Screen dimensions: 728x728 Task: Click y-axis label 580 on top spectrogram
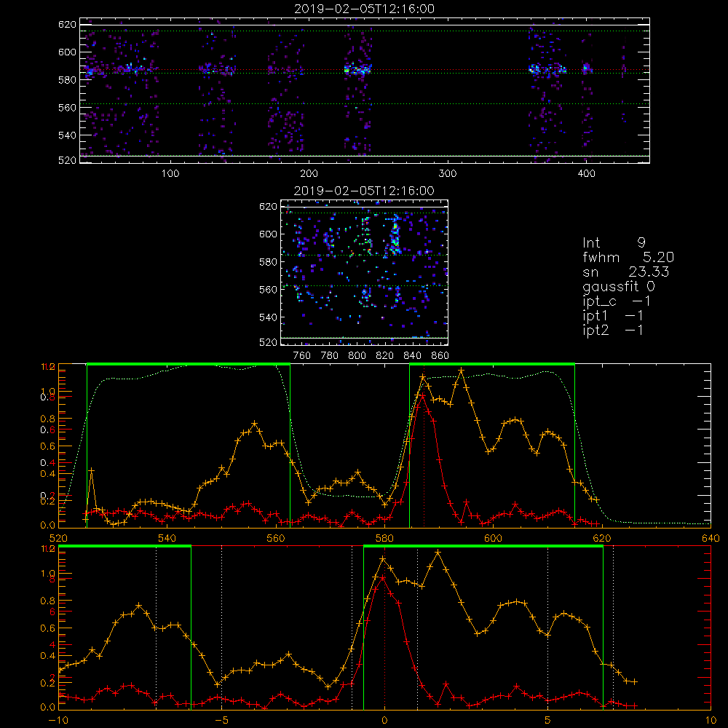67,80
